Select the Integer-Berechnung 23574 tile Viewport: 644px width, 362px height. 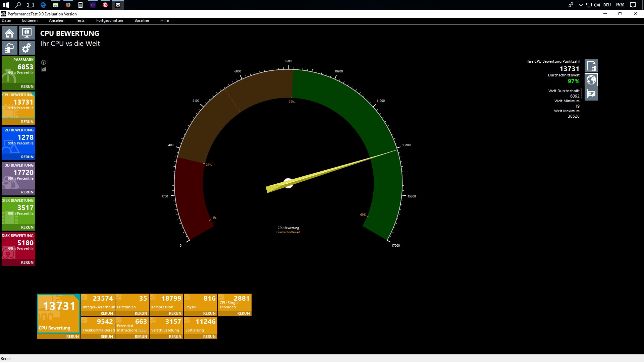[x=98, y=302]
